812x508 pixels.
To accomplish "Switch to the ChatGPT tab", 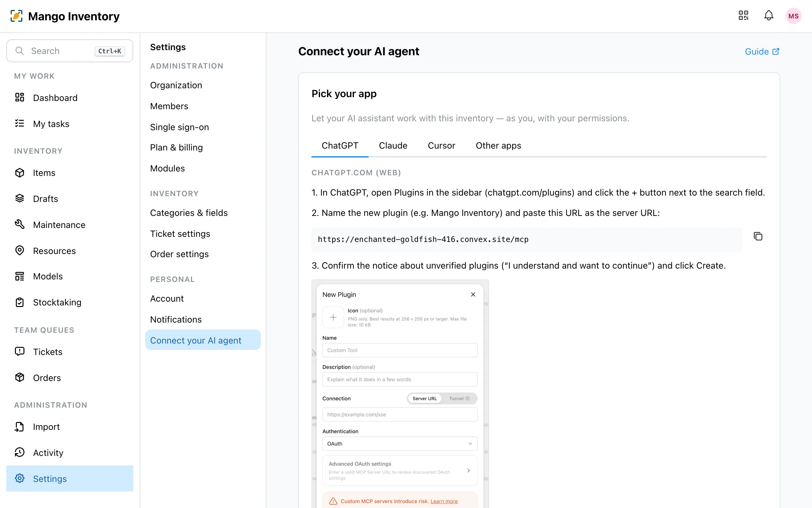I will pos(340,145).
